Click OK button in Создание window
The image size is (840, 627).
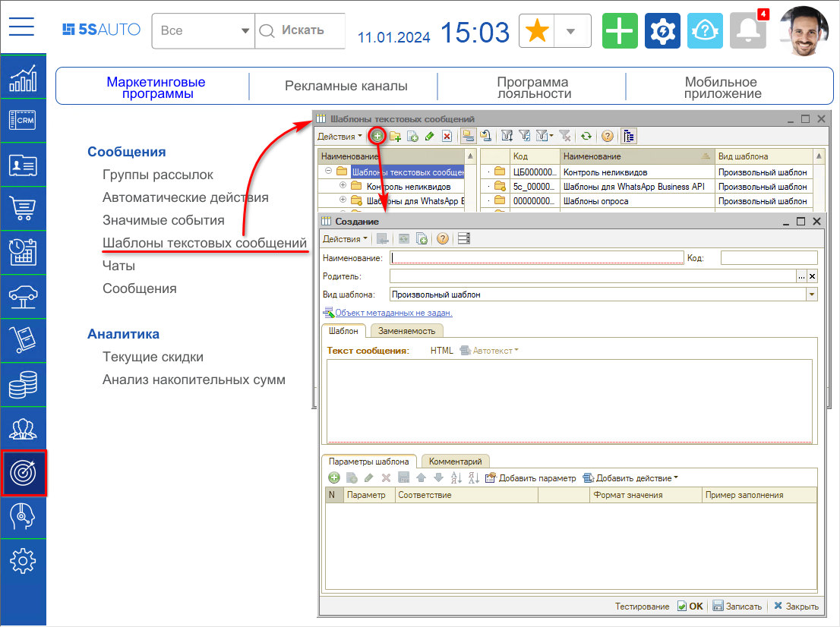tap(690, 606)
